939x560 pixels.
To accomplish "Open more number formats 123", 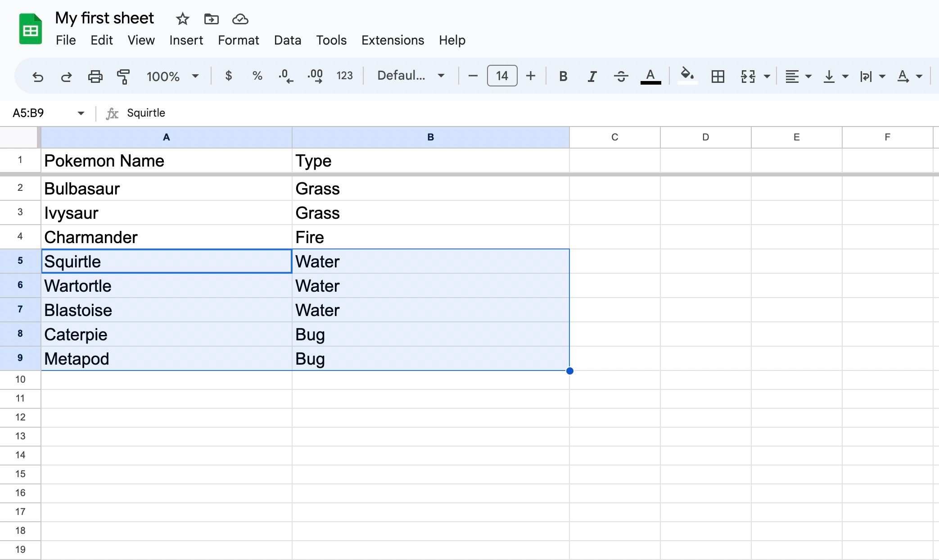I will pyautogui.click(x=344, y=76).
